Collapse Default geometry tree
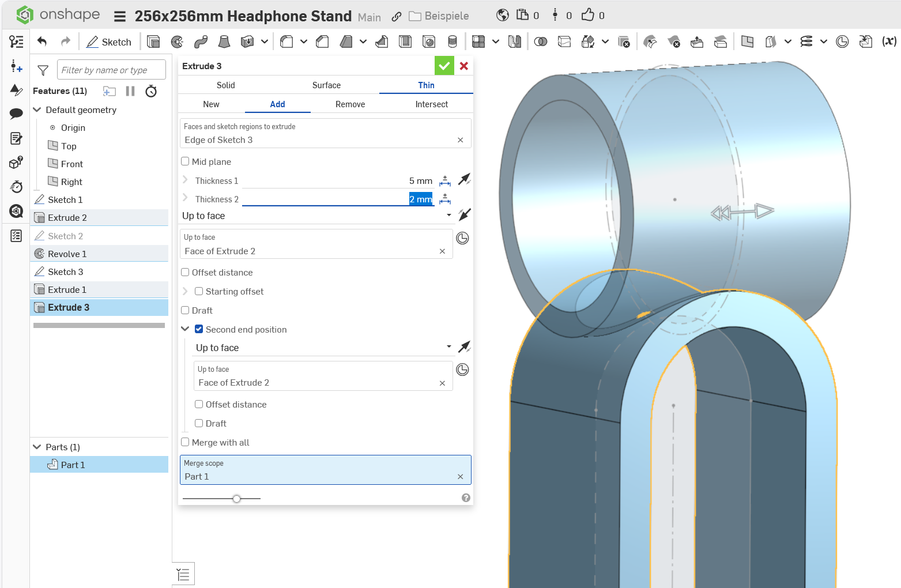The height and width of the screenshot is (588, 901). (x=37, y=110)
